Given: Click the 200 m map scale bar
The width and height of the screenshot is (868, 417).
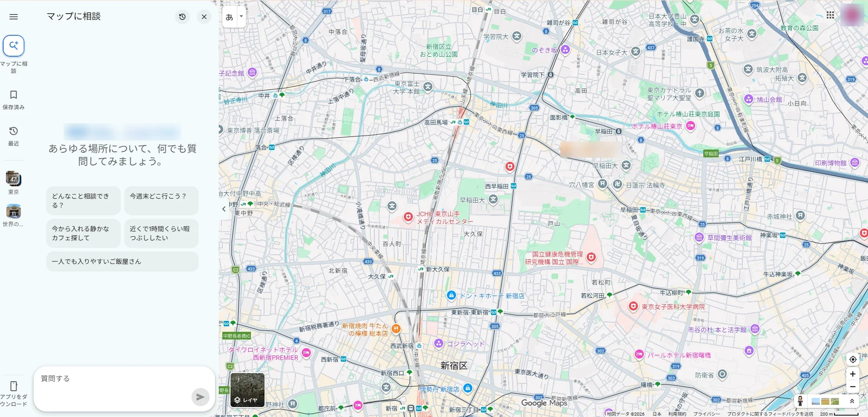Looking at the screenshot, I should pos(839,414).
